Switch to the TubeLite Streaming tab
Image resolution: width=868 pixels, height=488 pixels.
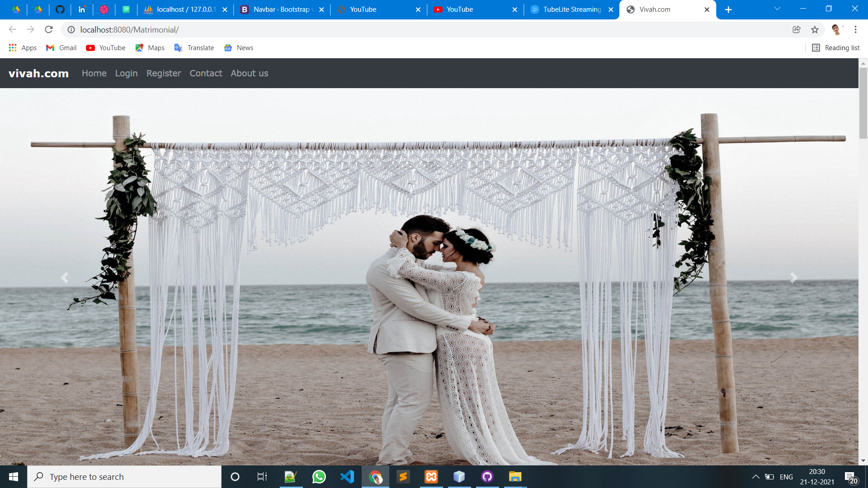pos(571,9)
